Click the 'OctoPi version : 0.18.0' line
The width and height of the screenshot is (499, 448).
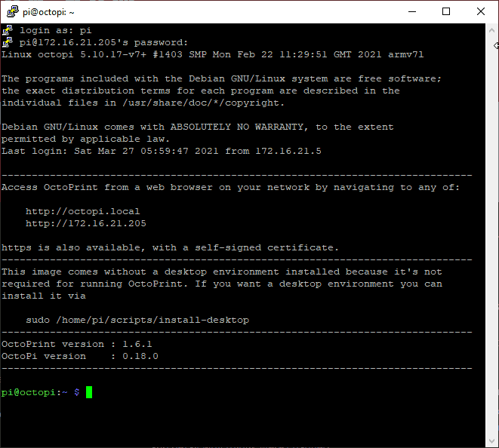click(79, 357)
